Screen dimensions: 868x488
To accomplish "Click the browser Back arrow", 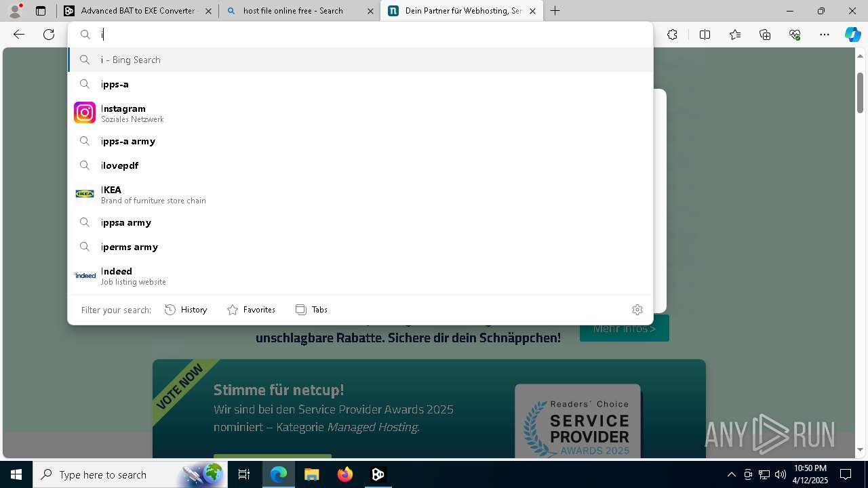I will tap(19, 35).
